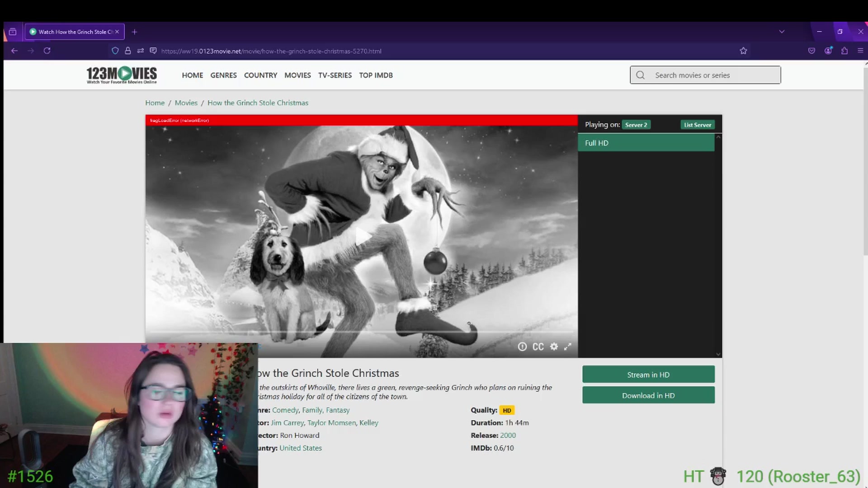868x488 pixels.
Task: Open the extensions puzzle icon
Action: click(844, 51)
